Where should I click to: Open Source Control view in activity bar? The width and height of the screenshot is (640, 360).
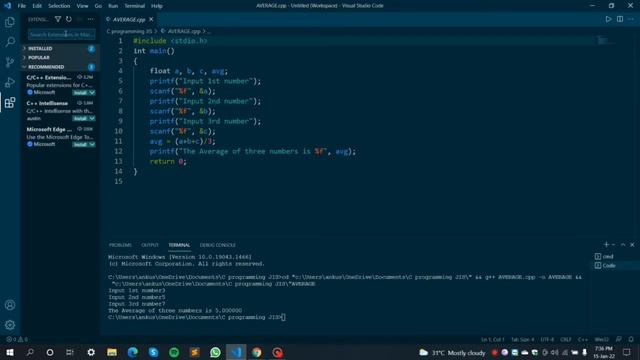click(10, 62)
